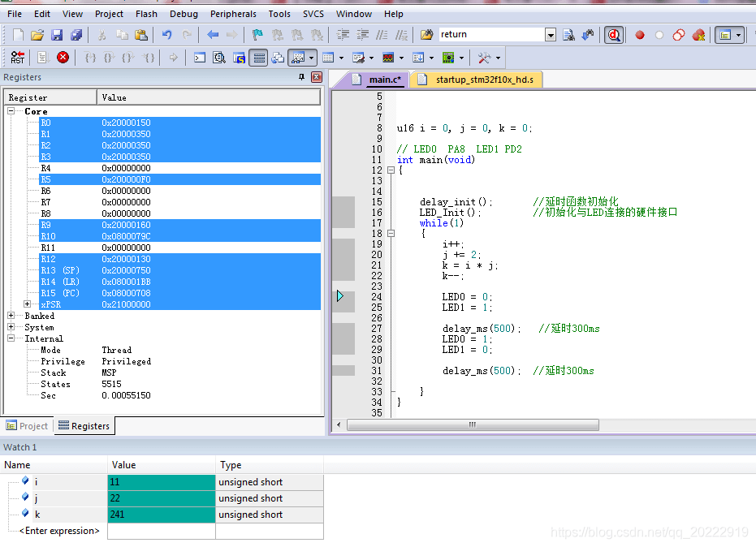Open the find text combo box dropdown

[x=550, y=35]
